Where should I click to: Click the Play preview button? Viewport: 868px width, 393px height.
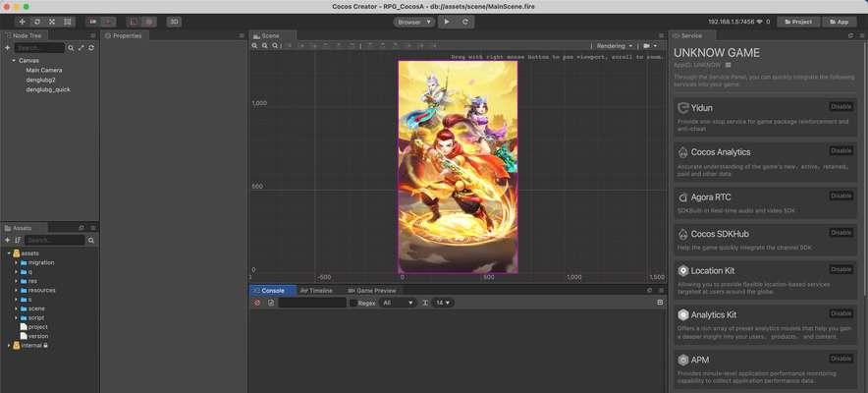tap(447, 23)
